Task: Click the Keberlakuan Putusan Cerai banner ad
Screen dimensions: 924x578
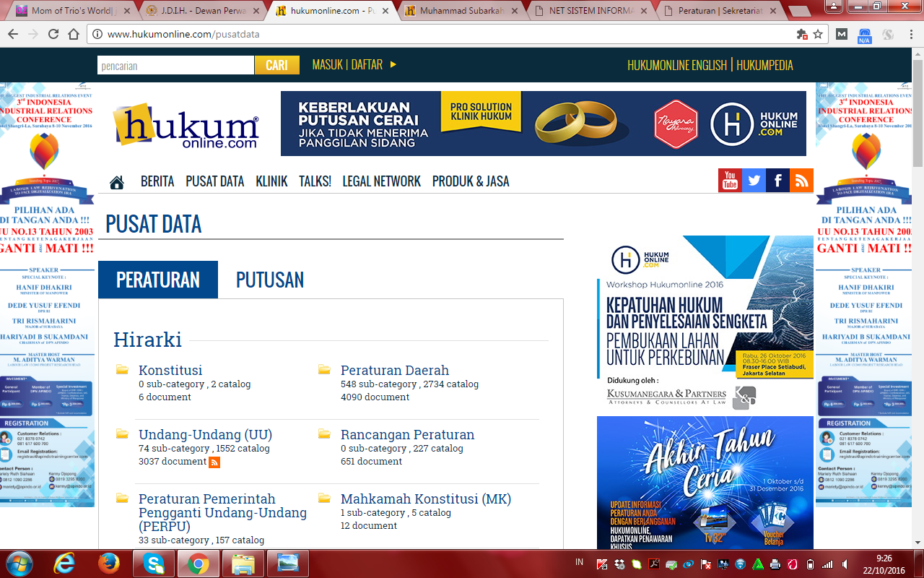Action: pos(544,124)
